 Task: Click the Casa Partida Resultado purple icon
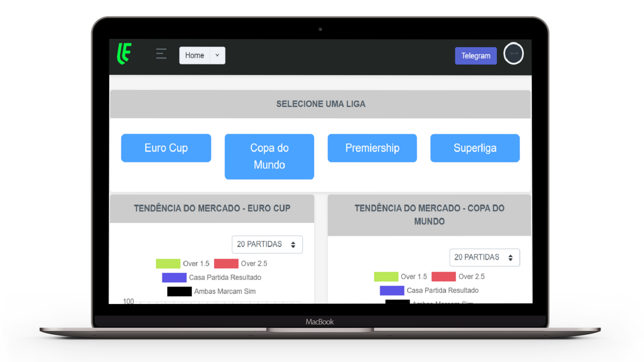(174, 277)
